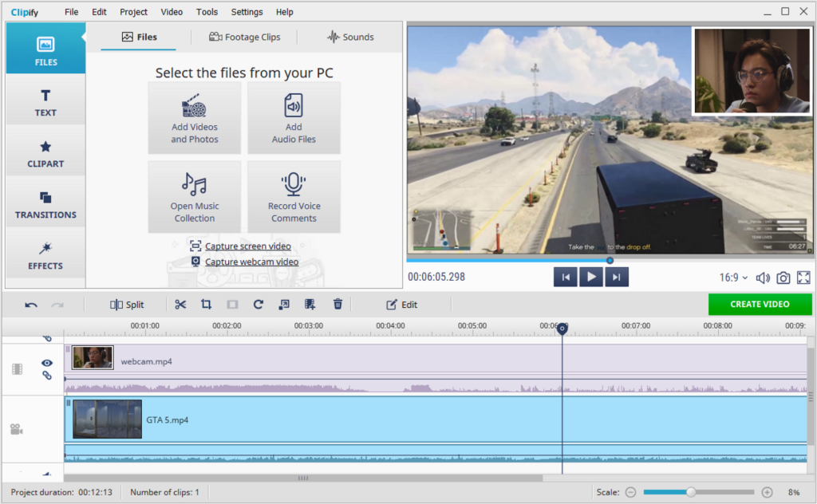The height and width of the screenshot is (504, 817).
Task: Click the scissors cut icon in toolbar
Action: coord(180,304)
